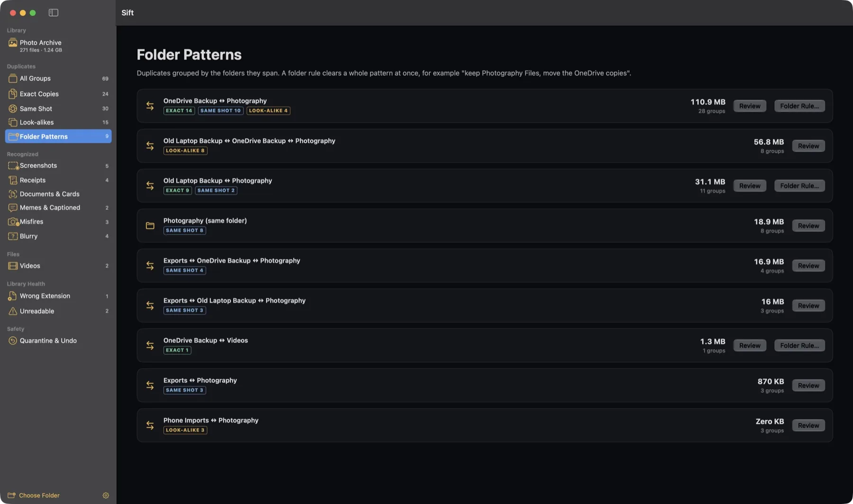Open Quarantine & Undo clock icon
853x504 pixels.
pyautogui.click(x=13, y=341)
